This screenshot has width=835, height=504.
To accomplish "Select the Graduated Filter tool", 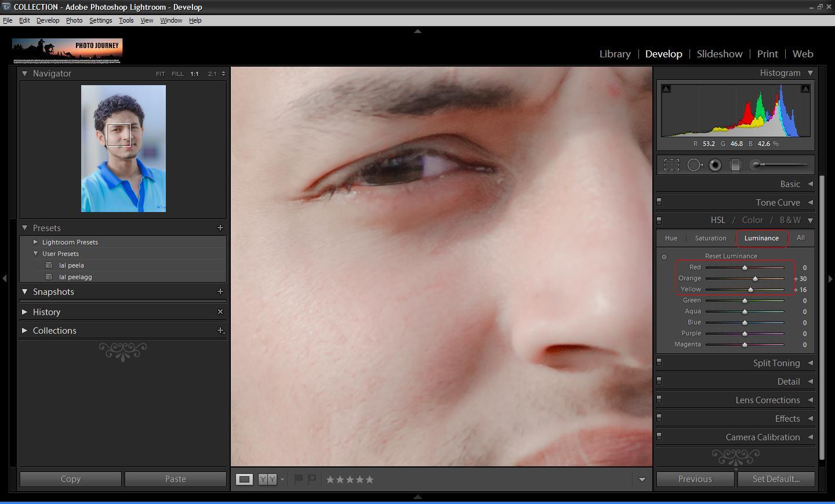I will click(x=735, y=165).
